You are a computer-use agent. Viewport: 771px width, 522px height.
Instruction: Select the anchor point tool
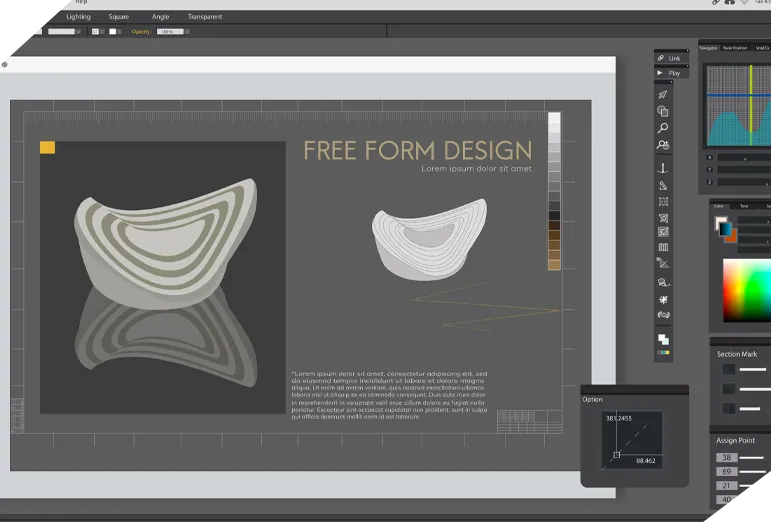click(663, 169)
